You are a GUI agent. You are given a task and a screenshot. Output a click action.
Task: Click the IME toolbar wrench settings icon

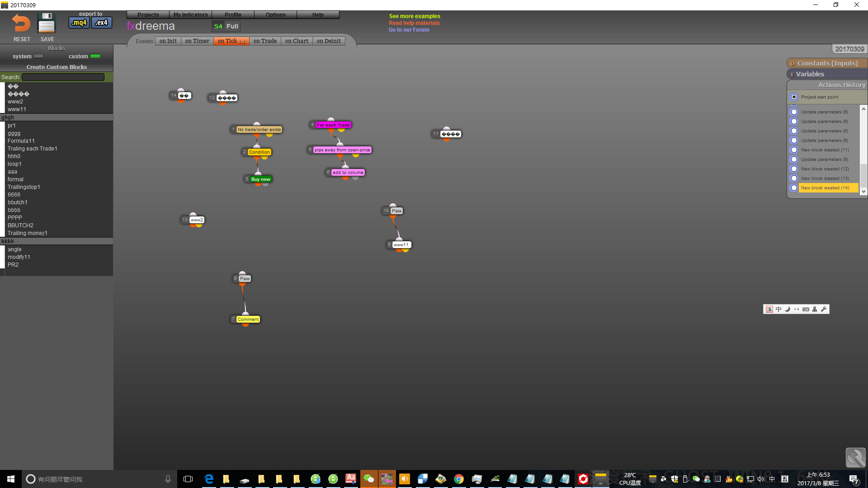pos(824,309)
